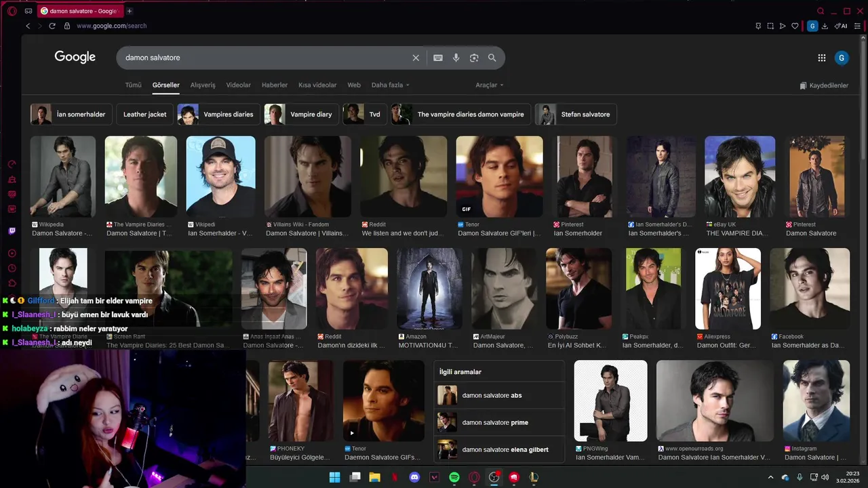The image size is (868, 488).
Task: Open Opera easy setup sliders icon
Action: (x=856, y=26)
